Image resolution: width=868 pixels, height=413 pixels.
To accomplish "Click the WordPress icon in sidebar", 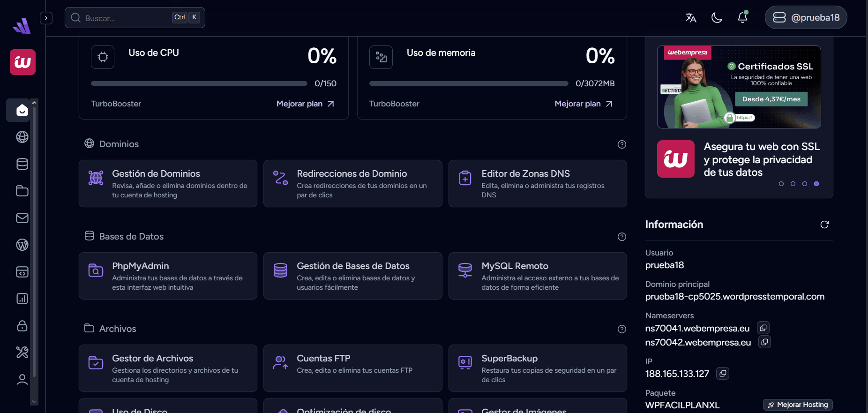I will point(22,245).
